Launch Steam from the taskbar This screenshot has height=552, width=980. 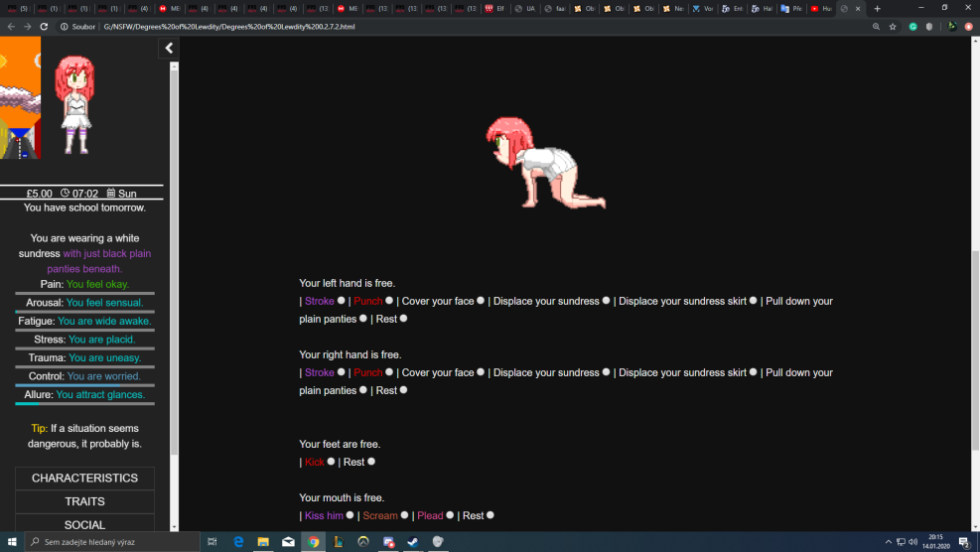[x=412, y=542]
